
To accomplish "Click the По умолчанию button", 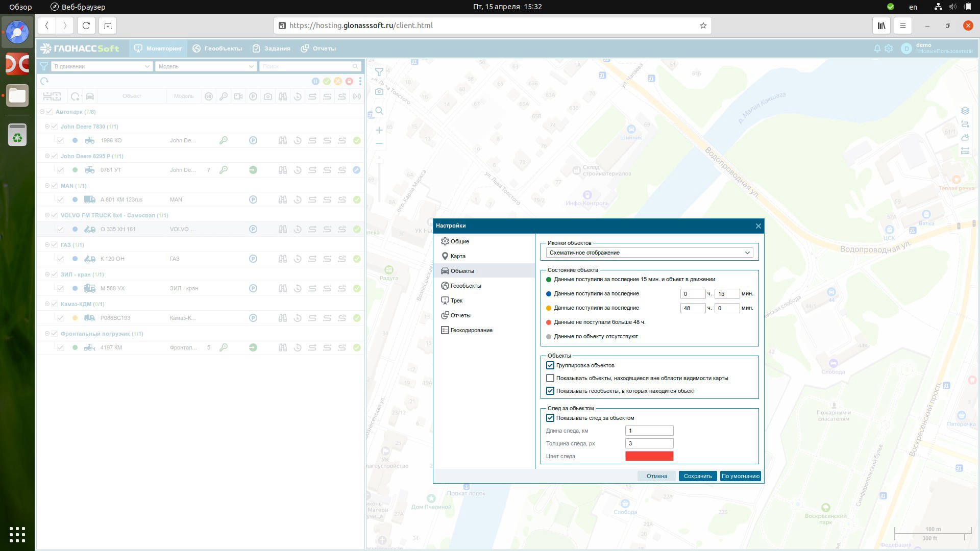I will [x=740, y=476].
